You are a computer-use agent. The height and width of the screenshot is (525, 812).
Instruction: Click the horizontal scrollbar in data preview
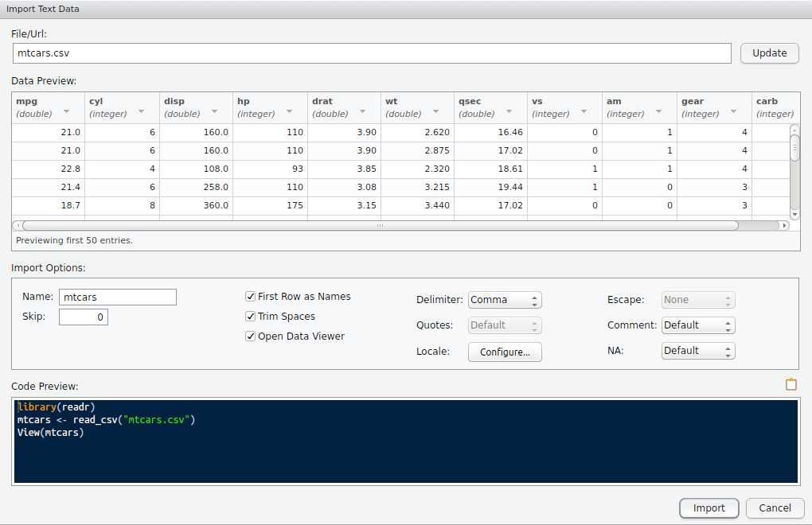tap(380, 225)
